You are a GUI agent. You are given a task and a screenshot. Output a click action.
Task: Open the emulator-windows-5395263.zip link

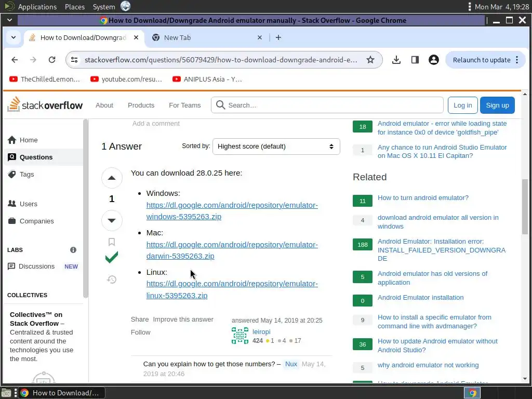coord(232,211)
